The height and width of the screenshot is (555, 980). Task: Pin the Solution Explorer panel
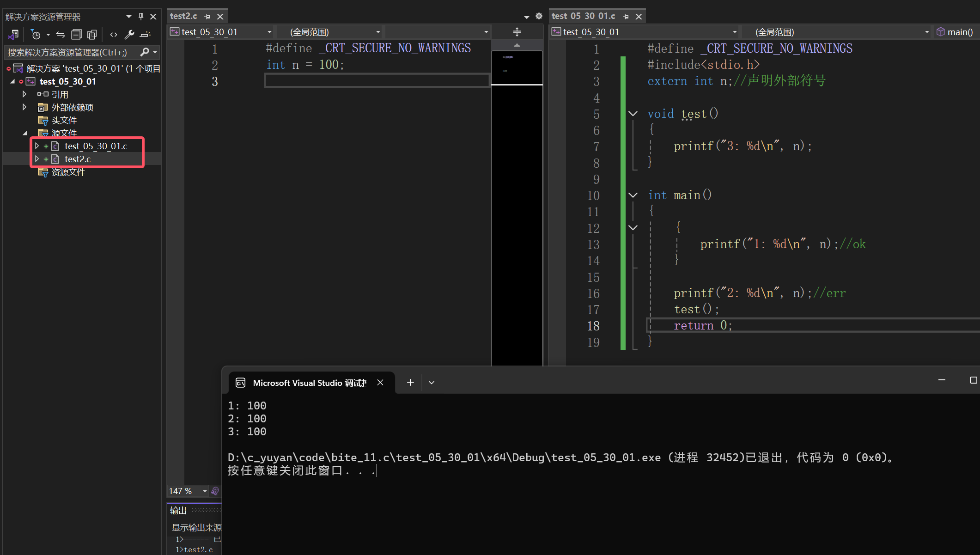[141, 17]
